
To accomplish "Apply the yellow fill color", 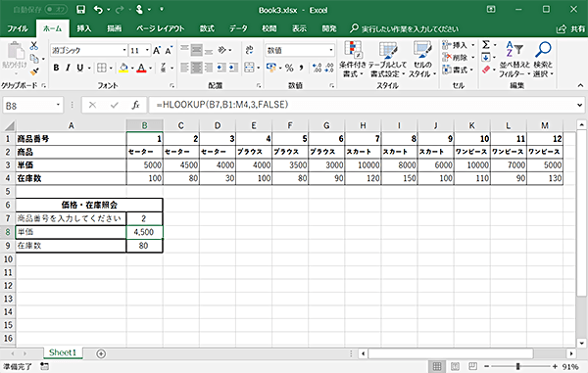I will pyautogui.click(x=123, y=68).
